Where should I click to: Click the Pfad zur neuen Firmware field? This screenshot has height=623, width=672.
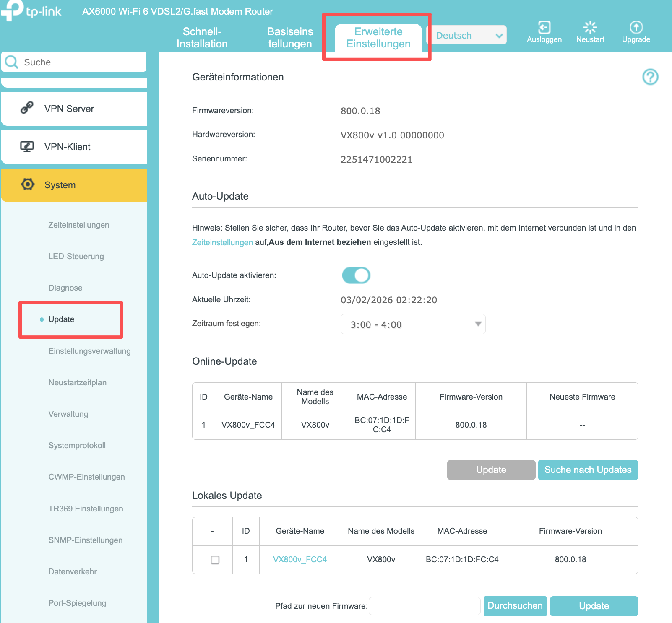pyautogui.click(x=425, y=606)
